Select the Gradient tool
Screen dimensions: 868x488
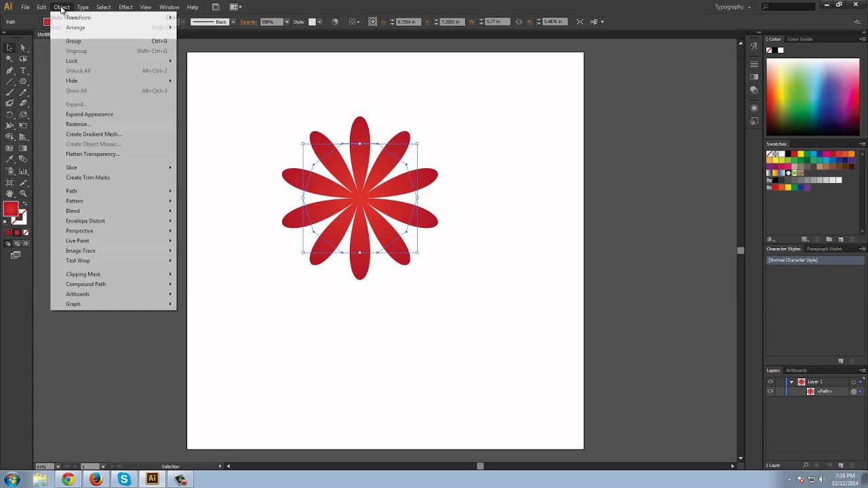(23, 148)
